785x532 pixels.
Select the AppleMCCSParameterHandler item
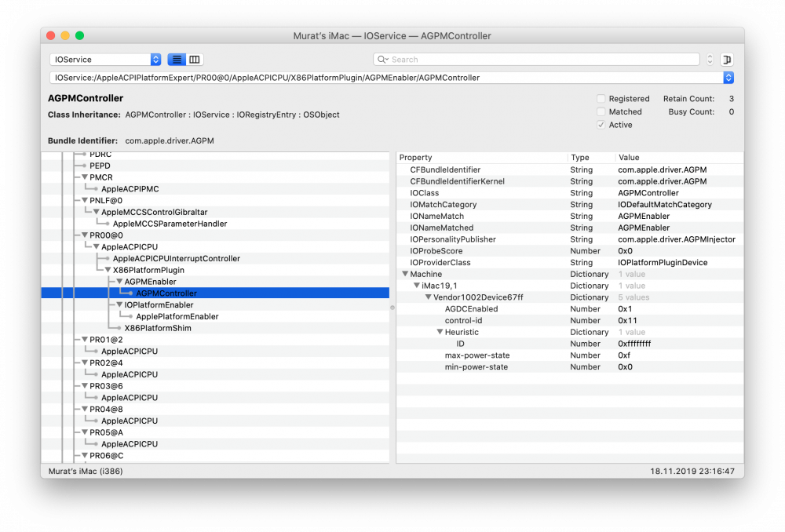[x=170, y=224]
